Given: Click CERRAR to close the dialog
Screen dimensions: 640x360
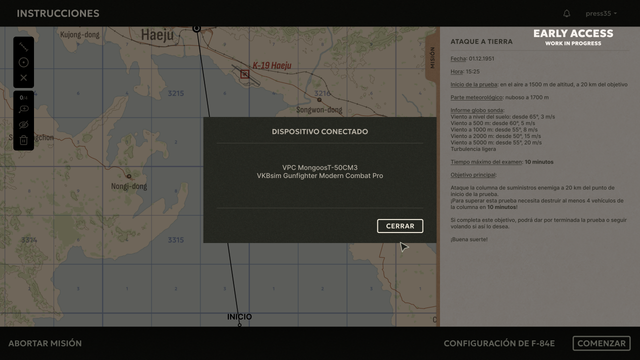Looking at the screenshot, I should [400, 226].
